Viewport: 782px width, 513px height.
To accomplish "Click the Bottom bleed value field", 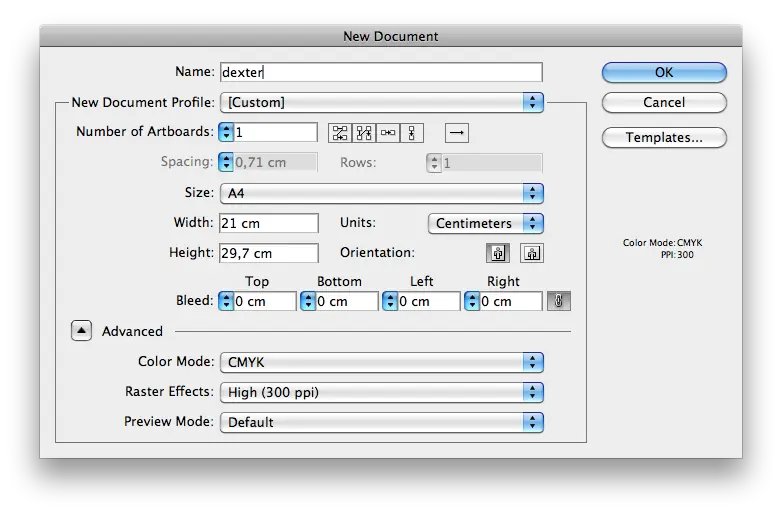I will point(347,302).
